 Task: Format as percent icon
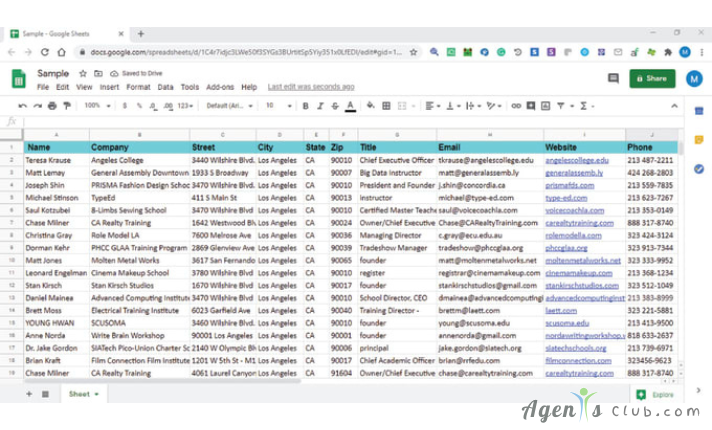(x=139, y=106)
